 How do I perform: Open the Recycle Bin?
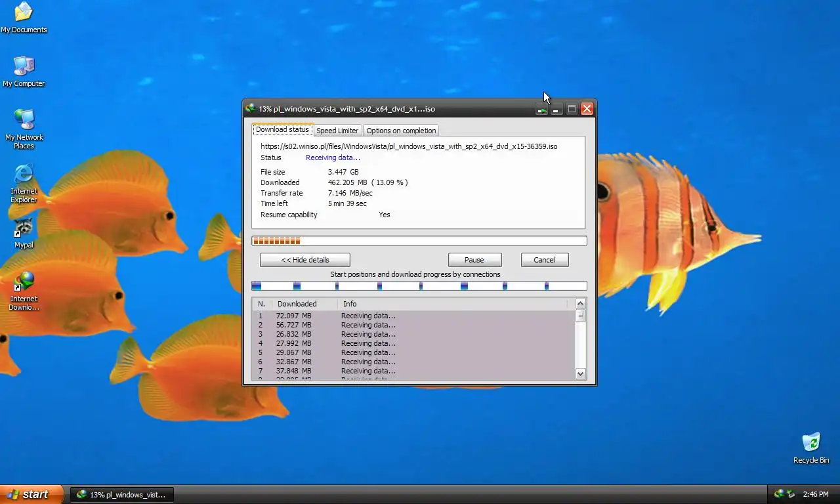[x=810, y=448]
